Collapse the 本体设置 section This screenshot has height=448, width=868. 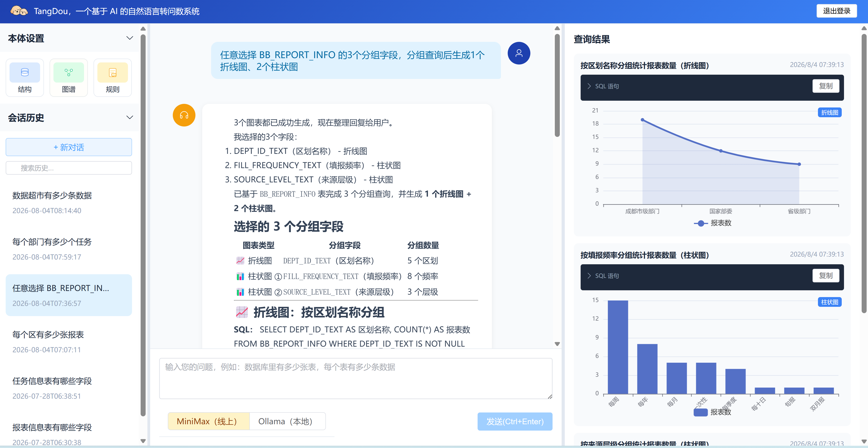(129, 38)
